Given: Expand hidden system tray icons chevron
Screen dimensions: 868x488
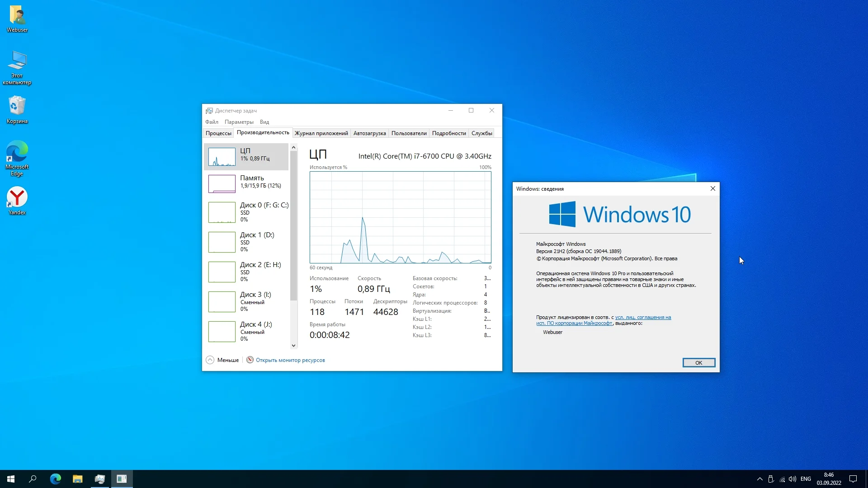Looking at the screenshot, I should (x=759, y=479).
